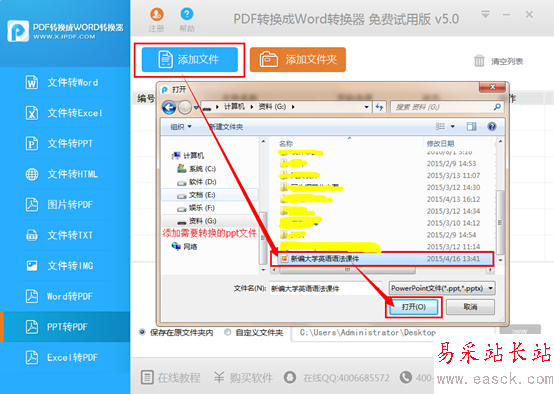Click the forward arrow in Open dialog
The width and height of the screenshot is (554, 394).
click(185, 107)
